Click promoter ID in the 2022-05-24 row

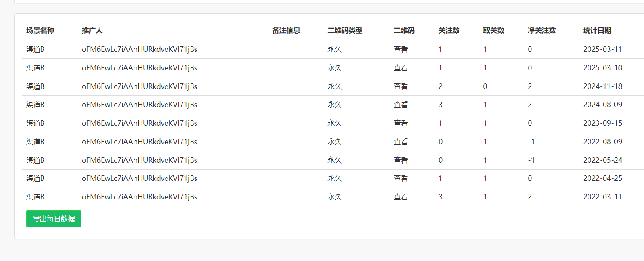tap(140, 160)
